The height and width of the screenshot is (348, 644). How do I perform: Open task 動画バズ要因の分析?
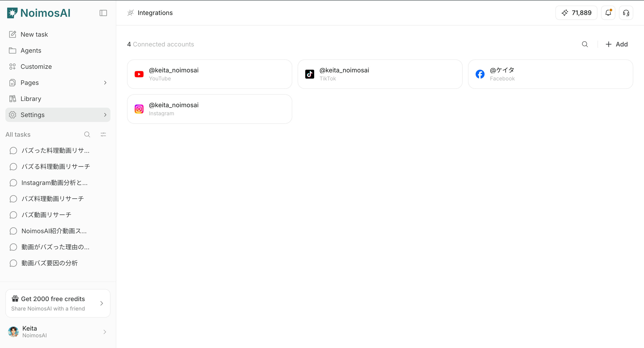point(58,263)
